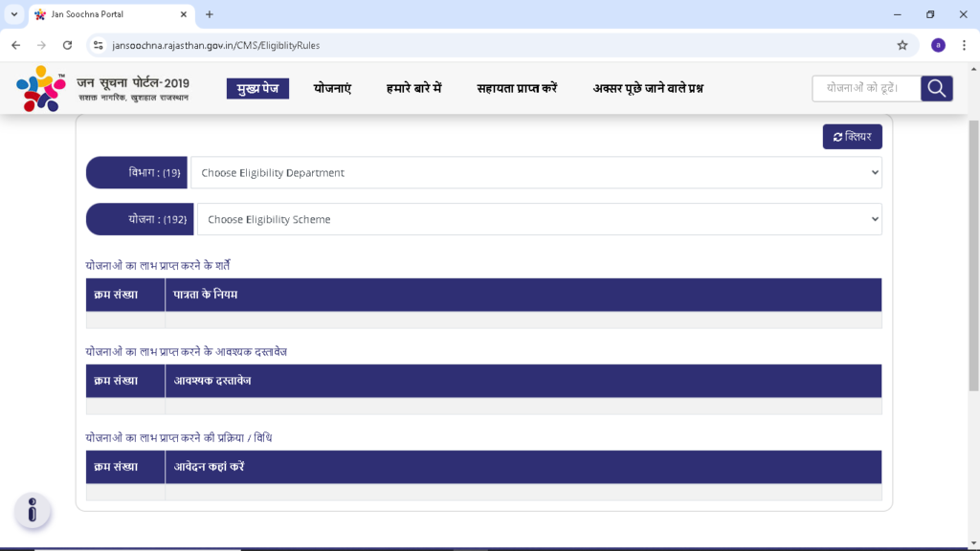Screen dimensions: 980x551
Task: Click योजनाओ का लाभ आवश्यक दस्तावेज heading
Action: (x=187, y=352)
